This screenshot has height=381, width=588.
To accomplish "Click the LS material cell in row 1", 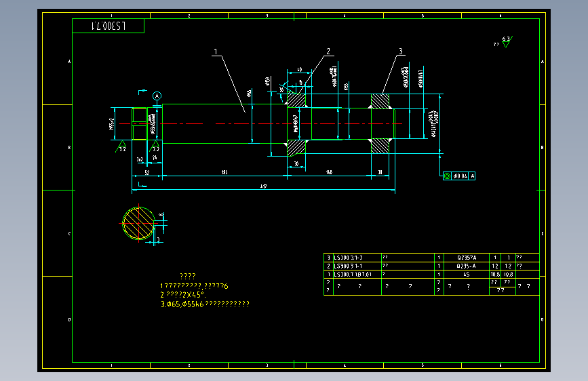I will [x=467, y=274].
